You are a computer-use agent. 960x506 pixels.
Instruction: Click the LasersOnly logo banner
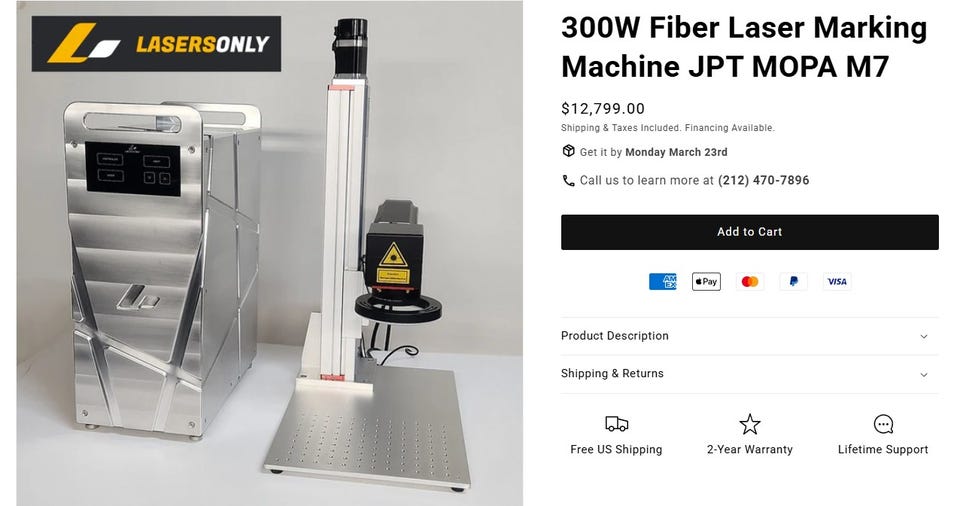156,43
